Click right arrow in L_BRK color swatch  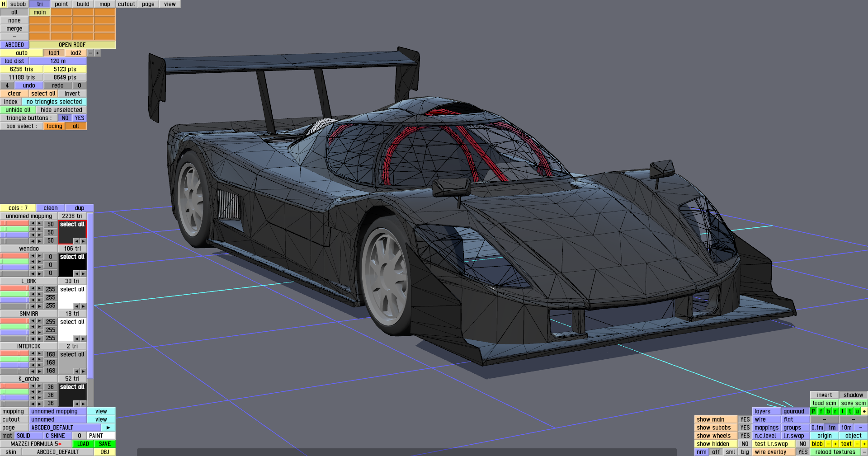click(83, 306)
